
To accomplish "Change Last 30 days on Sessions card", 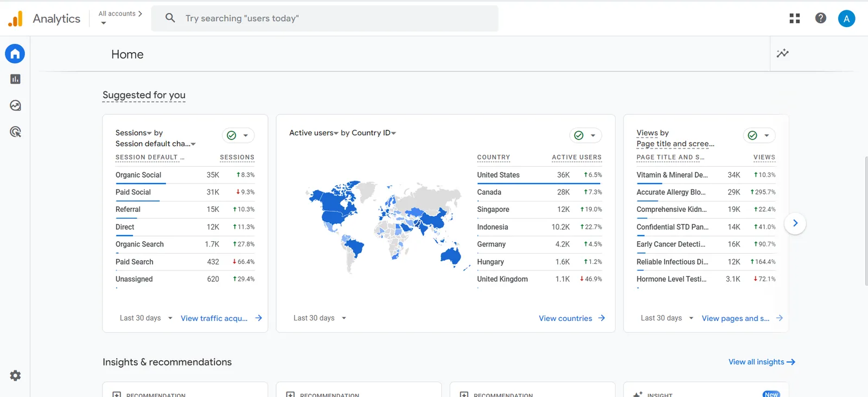I will 146,318.
